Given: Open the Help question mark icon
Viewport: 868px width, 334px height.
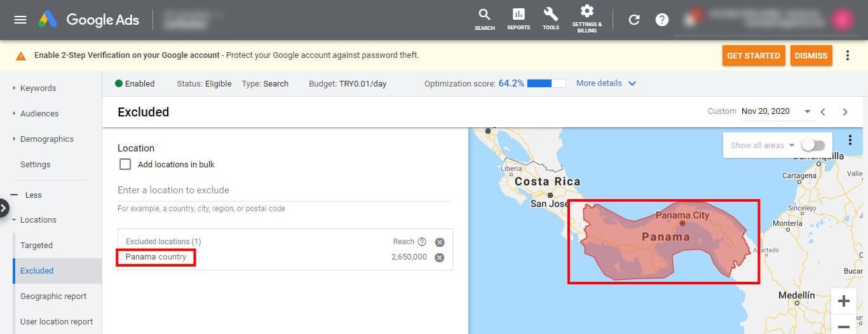Looking at the screenshot, I should [x=662, y=20].
